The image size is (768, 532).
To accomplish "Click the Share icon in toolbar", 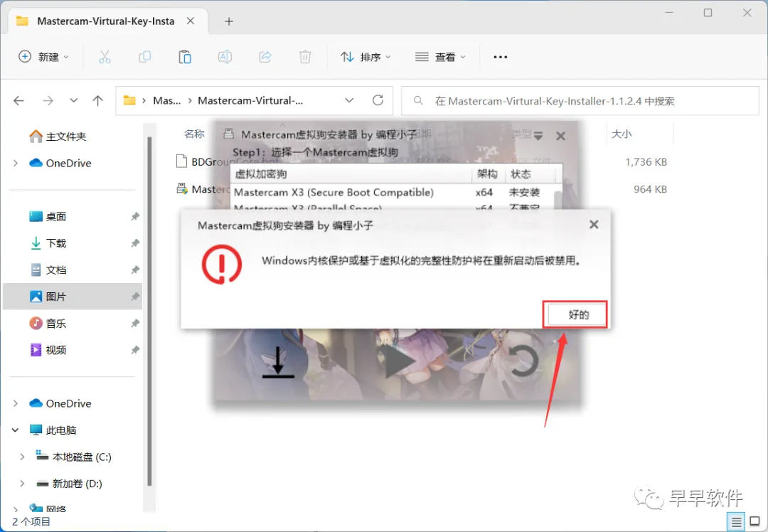I will 265,57.
